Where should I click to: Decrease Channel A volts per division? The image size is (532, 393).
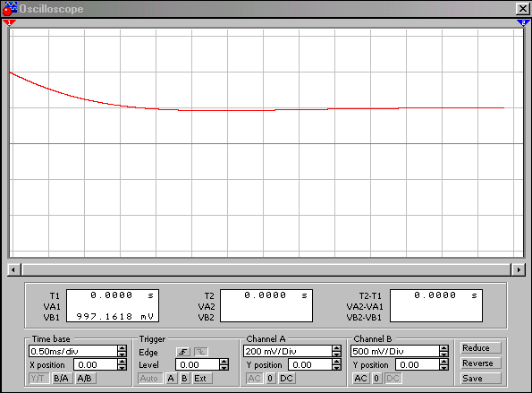point(336,354)
